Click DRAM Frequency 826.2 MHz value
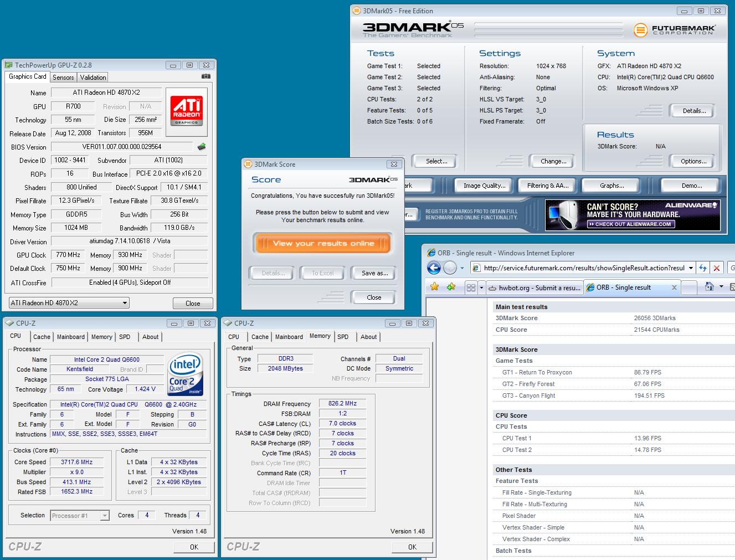 342,404
